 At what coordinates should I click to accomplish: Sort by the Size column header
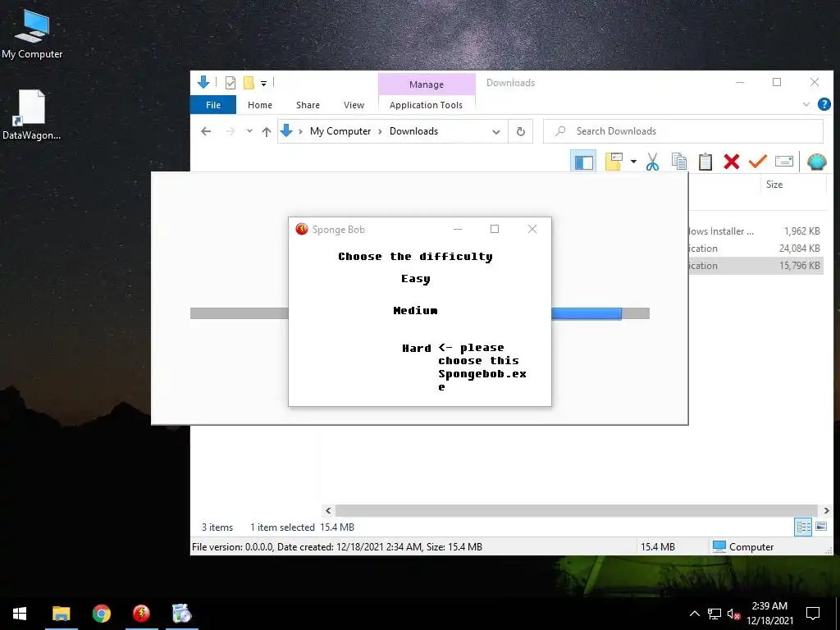(x=774, y=185)
